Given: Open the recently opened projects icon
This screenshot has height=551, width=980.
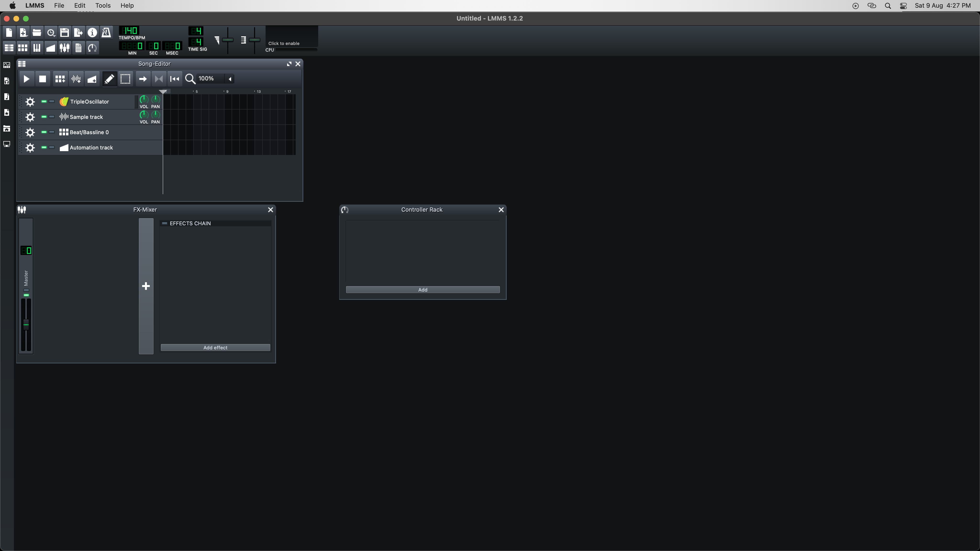Looking at the screenshot, I should [x=51, y=32].
